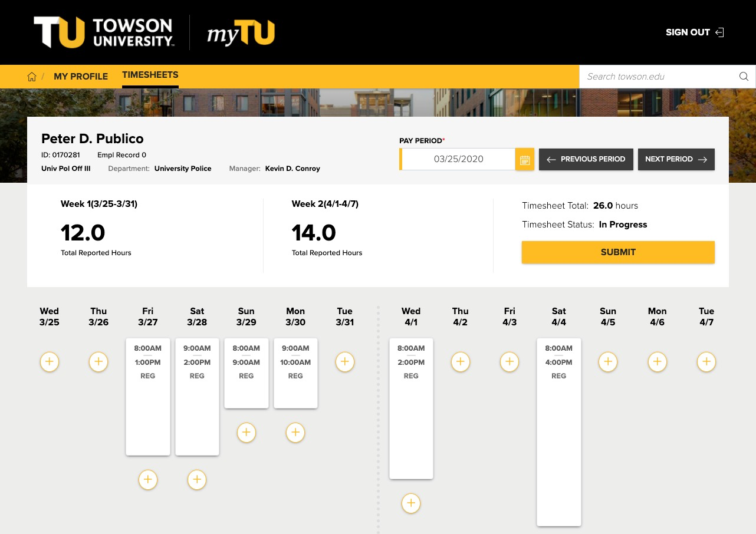Image resolution: width=756 pixels, height=534 pixels.
Task: Click the Sat 4/4 day header
Action: click(559, 317)
